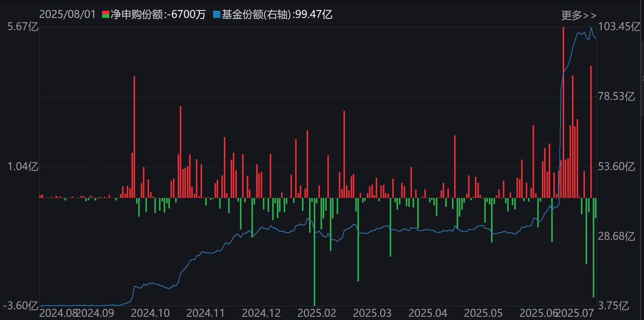Click the 2025/08/01 date label
Viewport: 644px width, 320px height.
click(67, 14)
